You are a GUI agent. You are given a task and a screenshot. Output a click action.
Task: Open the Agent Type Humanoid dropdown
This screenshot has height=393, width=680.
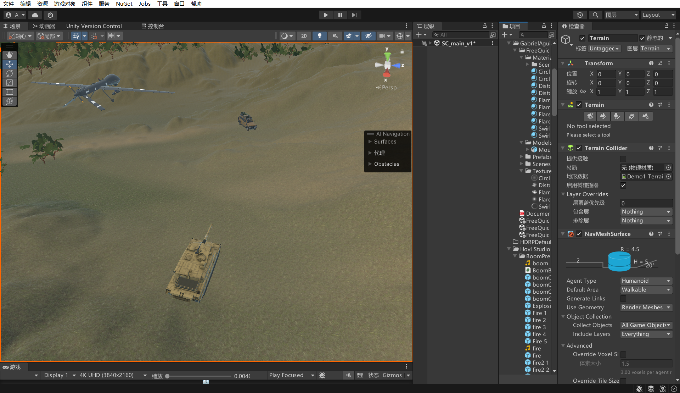pyautogui.click(x=646, y=281)
